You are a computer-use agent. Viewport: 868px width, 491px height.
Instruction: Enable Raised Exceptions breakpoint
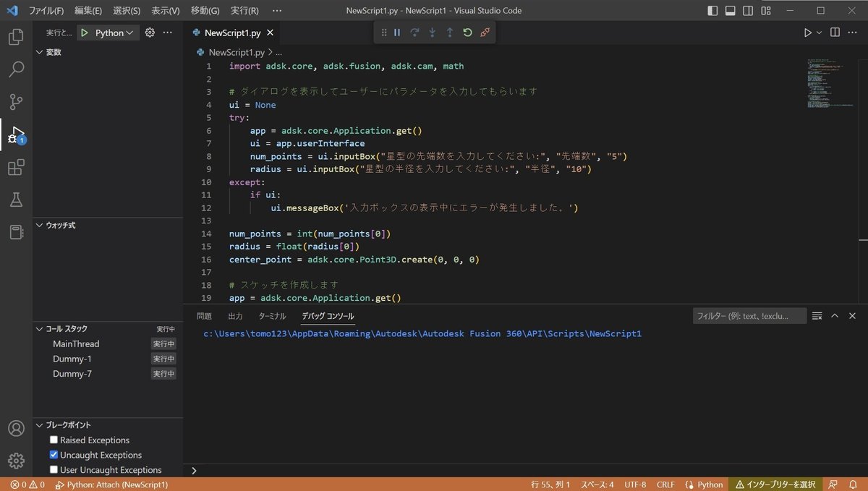[x=54, y=440]
